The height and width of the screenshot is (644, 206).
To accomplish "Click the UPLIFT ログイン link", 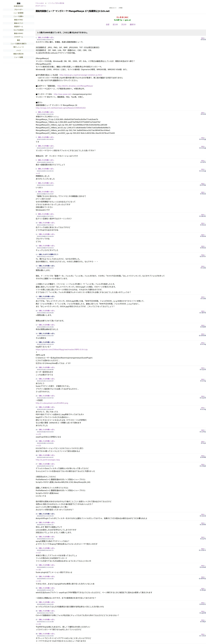I will tap(41, 6).
